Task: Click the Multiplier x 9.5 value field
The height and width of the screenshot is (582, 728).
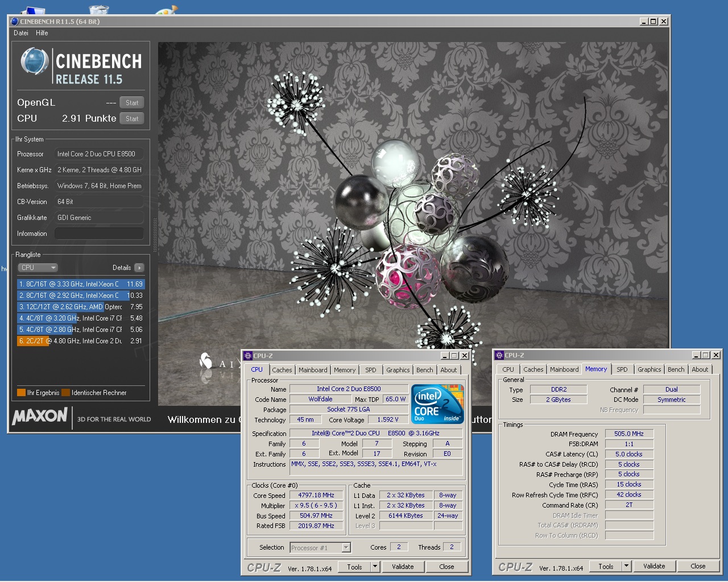Action: (316, 506)
